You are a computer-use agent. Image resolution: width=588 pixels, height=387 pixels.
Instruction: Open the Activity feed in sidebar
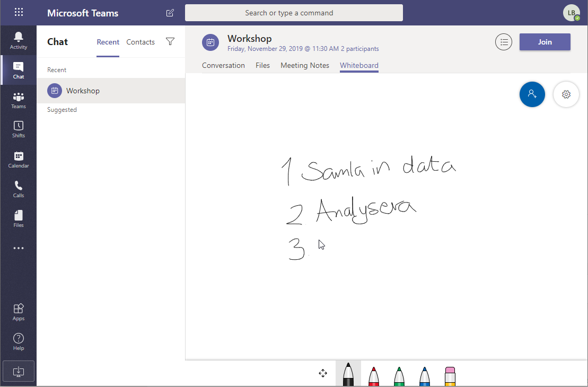(19, 40)
